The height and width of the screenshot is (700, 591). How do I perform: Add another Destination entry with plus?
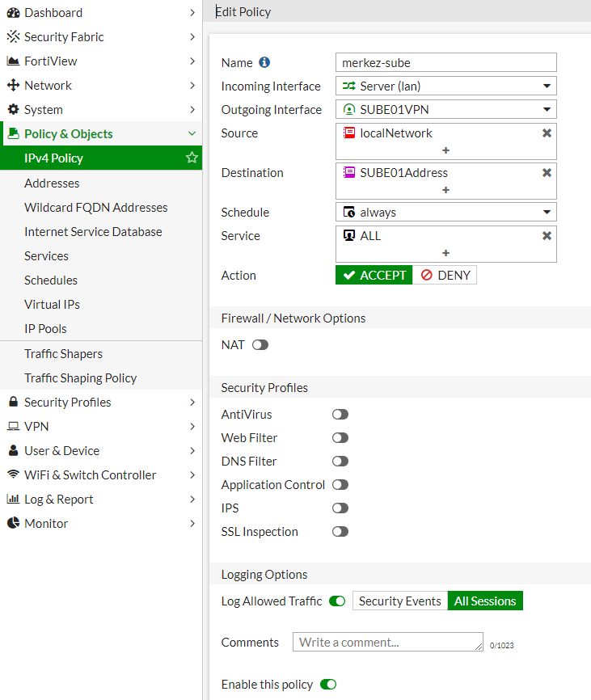pyautogui.click(x=445, y=190)
